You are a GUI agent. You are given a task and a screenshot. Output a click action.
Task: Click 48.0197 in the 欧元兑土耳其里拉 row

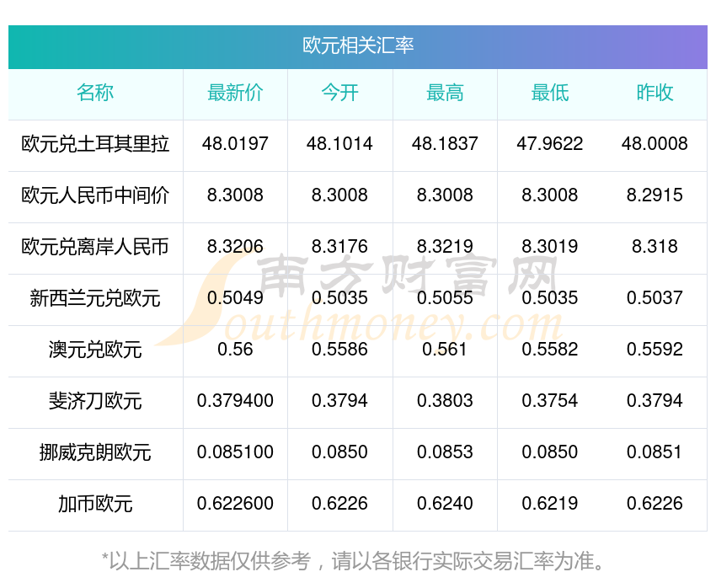tap(235, 144)
